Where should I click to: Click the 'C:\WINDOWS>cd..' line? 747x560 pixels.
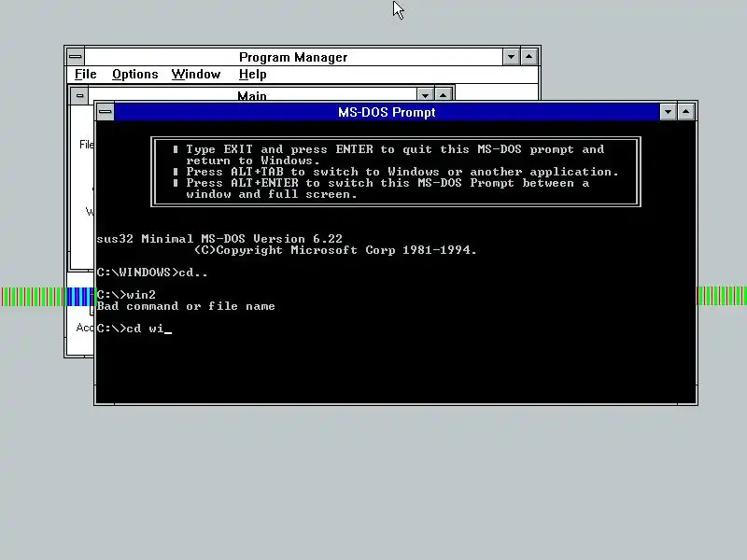click(152, 273)
